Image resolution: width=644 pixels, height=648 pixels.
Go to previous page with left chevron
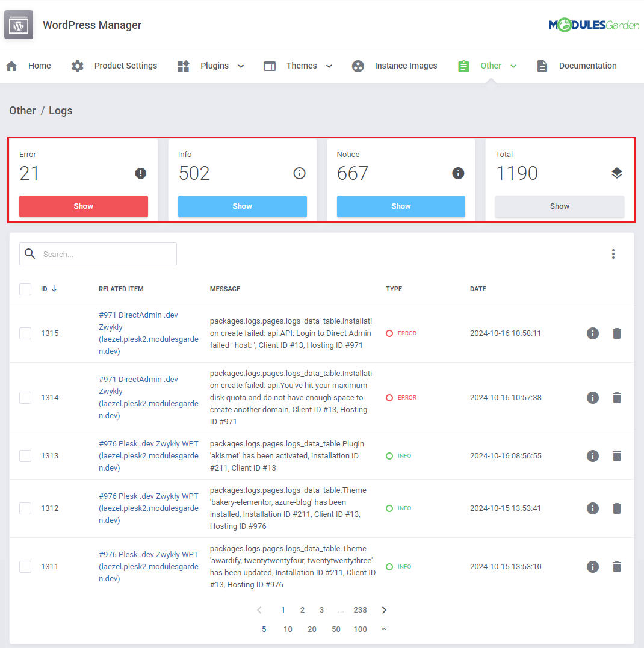click(x=259, y=610)
